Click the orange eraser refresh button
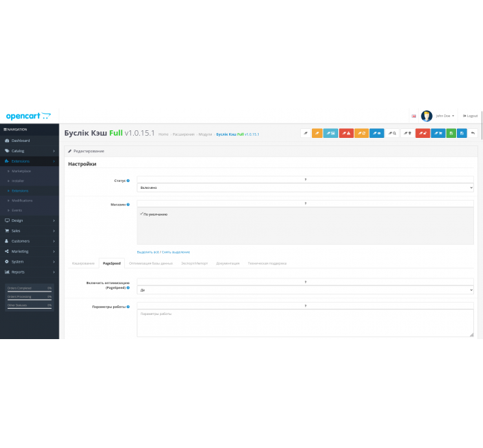The height and width of the screenshot is (448, 483). coord(362,133)
